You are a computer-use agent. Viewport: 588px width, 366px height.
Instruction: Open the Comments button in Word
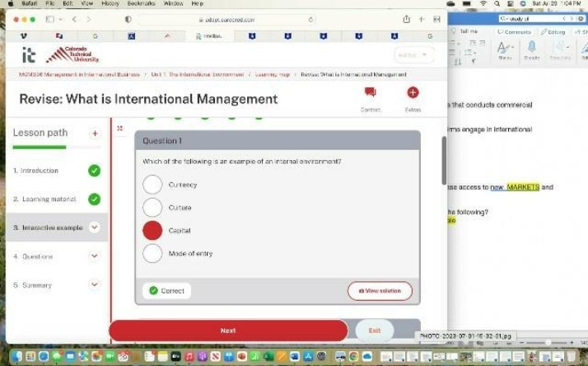[514, 32]
